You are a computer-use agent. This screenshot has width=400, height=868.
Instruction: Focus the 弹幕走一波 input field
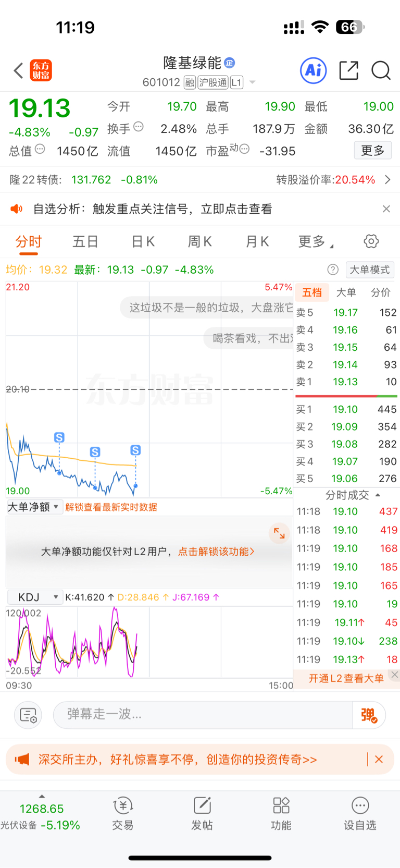pos(203,714)
